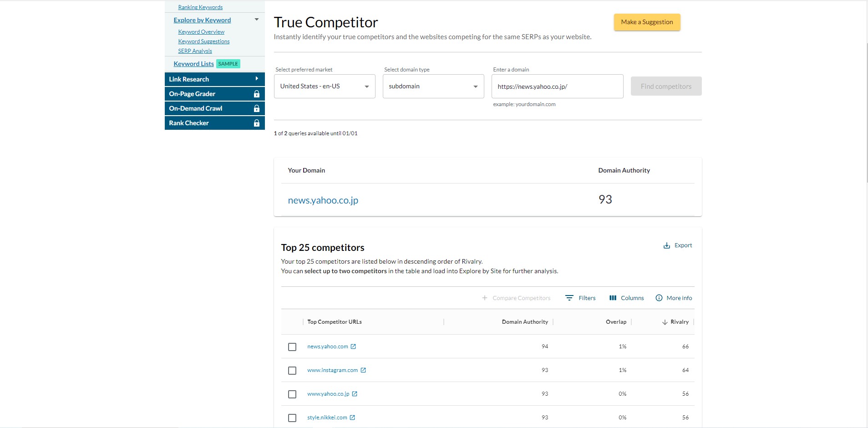Click Rivalry value 66 for news.yahoo.com
This screenshot has width=868, height=428.
[685, 346]
